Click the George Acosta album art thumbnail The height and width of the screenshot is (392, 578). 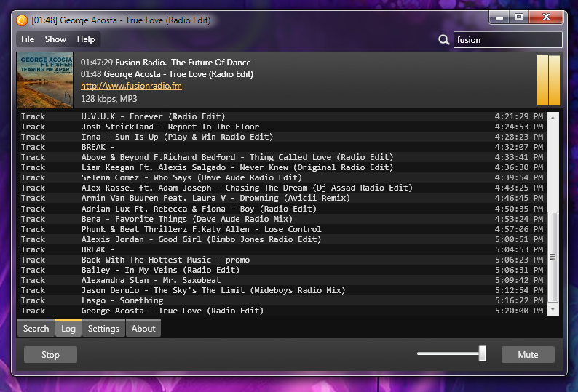point(44,80)
